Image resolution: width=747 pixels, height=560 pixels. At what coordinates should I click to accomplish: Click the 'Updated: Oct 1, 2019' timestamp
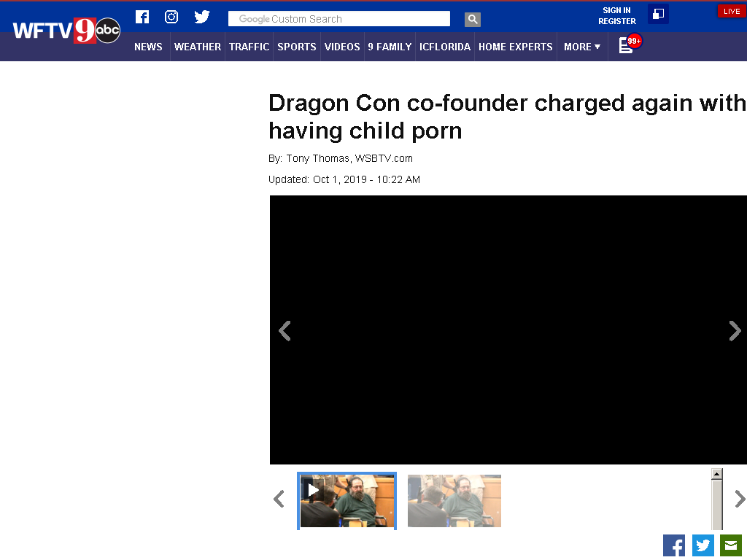(x=344, y=179)
